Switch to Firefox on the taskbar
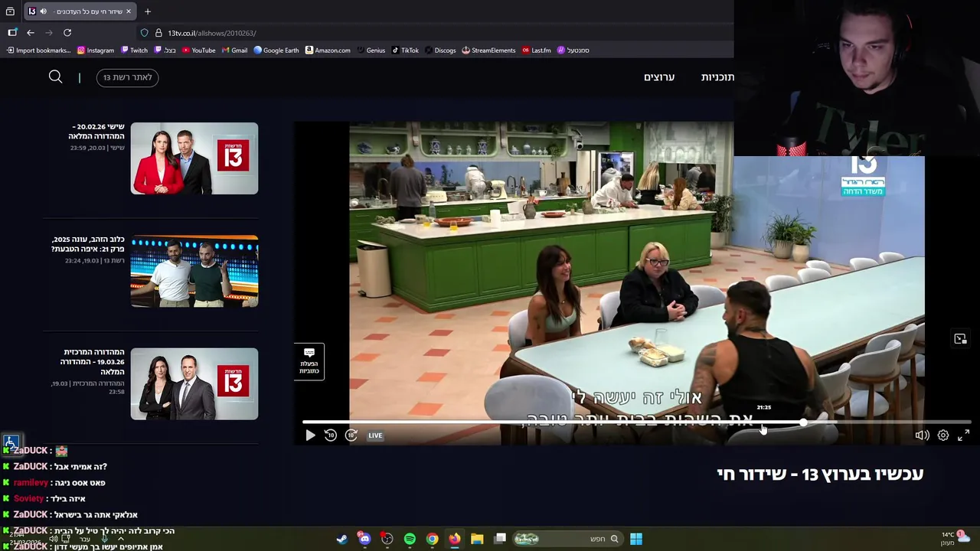Screen dimensions: 980x551 click(x=455, y=539)
